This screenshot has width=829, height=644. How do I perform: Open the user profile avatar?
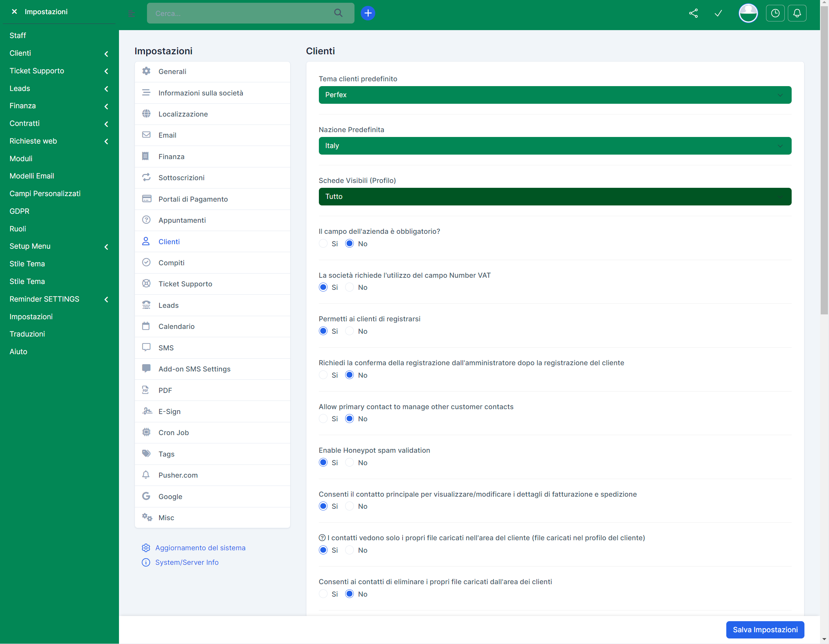click(747, 13)
